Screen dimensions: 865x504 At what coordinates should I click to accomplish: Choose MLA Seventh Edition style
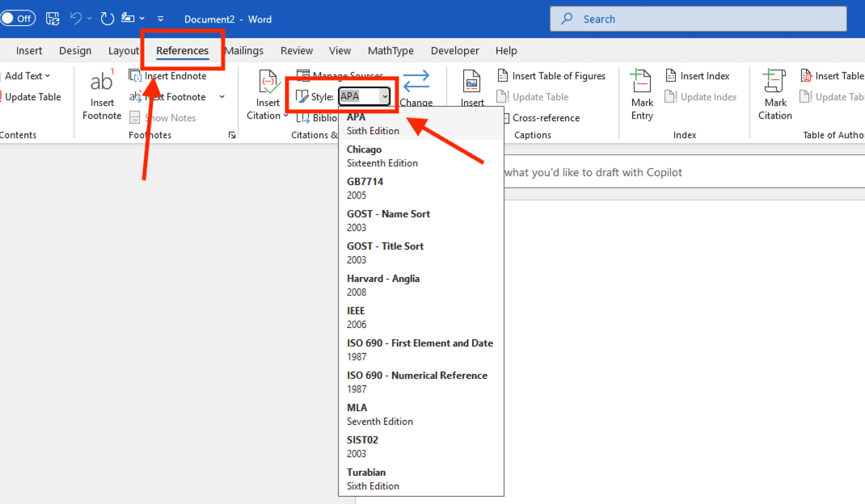[420, 414]
